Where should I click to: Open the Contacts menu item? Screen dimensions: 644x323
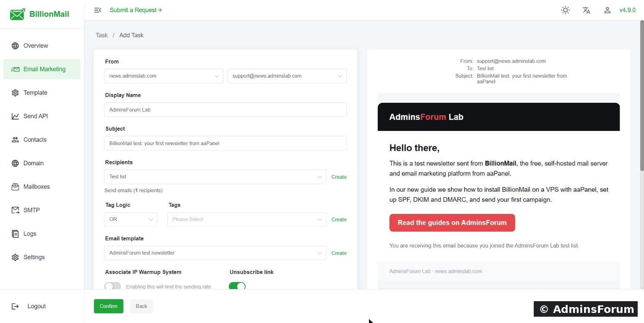coord(42,140)
